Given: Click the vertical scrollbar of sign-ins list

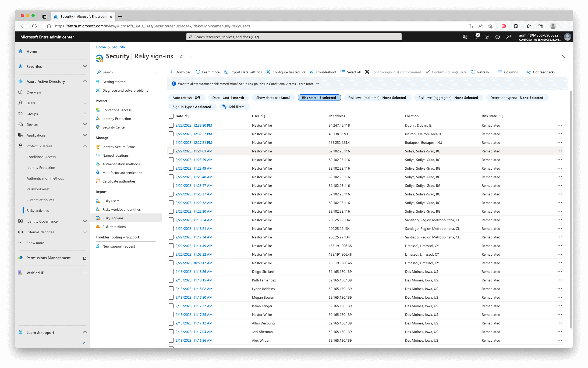Looking at the screenshot, I should tap(571, 210).
